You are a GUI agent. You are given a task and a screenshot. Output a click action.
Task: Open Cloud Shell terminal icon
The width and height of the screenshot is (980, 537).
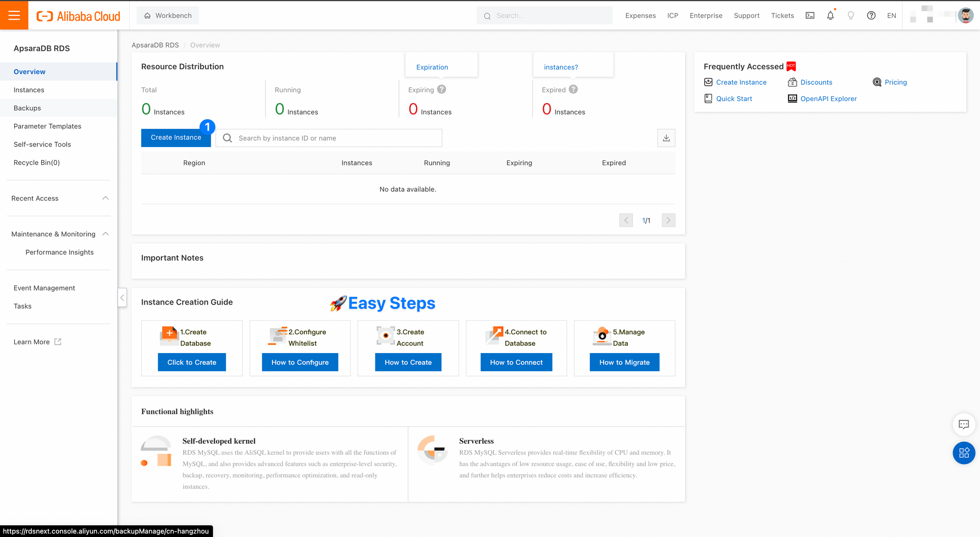tap(810, 16)
